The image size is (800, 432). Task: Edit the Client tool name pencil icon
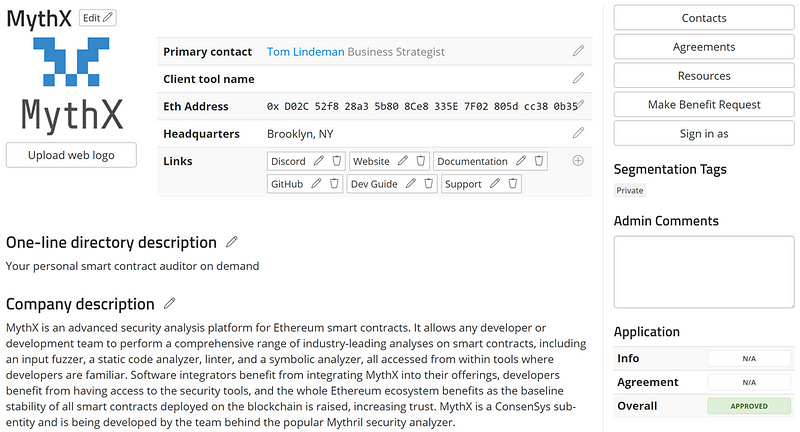pyautogui.click(x=578, y=78)
